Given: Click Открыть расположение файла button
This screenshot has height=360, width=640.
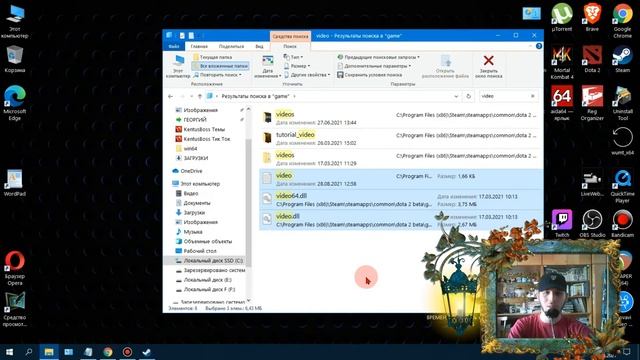Looking at the screenshot, I should 445,67.
